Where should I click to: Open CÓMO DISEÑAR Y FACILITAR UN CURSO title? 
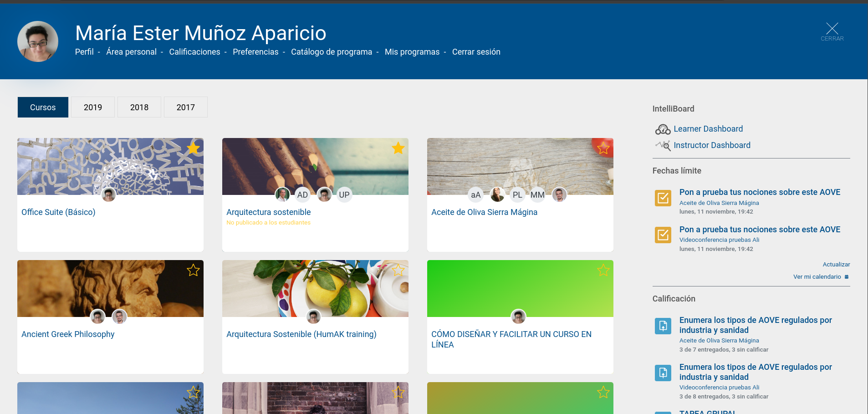[511, 339]
